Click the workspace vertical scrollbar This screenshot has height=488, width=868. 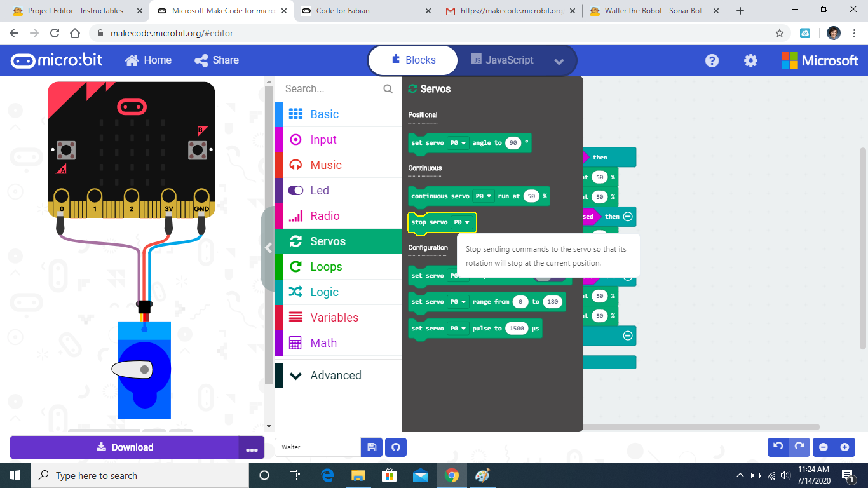[863, 248]
